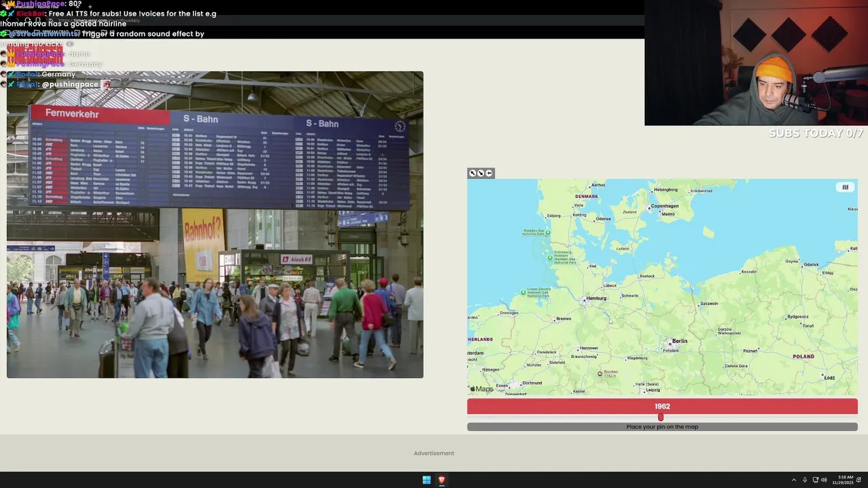Click the streamer webcam overlay
The image size is (868, 488).
(756, 63)
